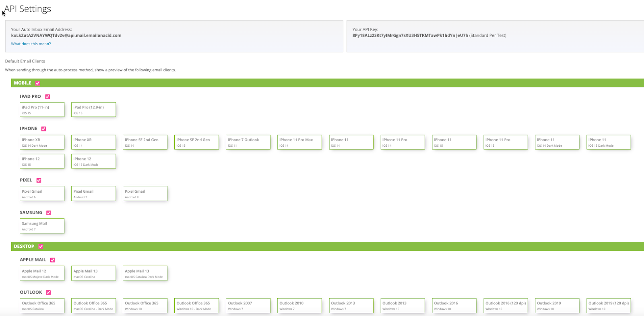Choose the iPhone 11 Pro iOS 14 card
Screen dimensions: 644x316
403,142
